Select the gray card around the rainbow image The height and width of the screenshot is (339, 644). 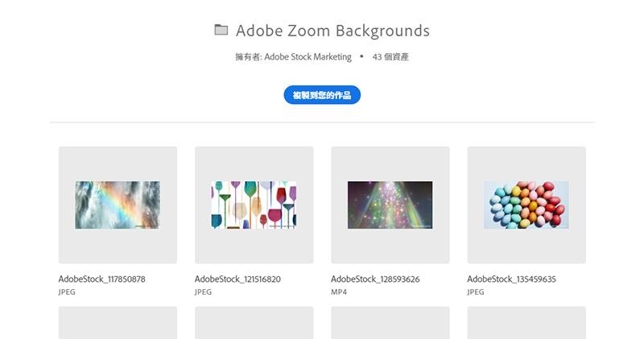click(x=118, y=205)
